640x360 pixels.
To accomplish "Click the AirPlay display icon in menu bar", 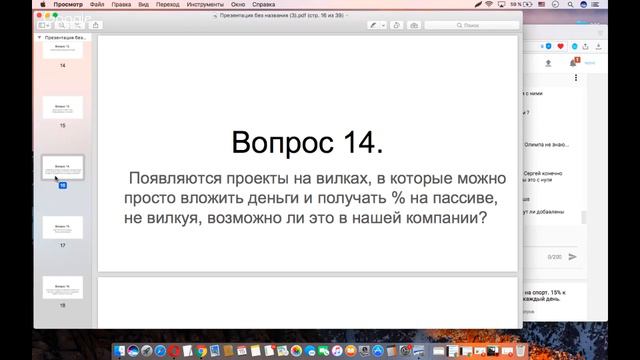I will click(x=501, y=4).
